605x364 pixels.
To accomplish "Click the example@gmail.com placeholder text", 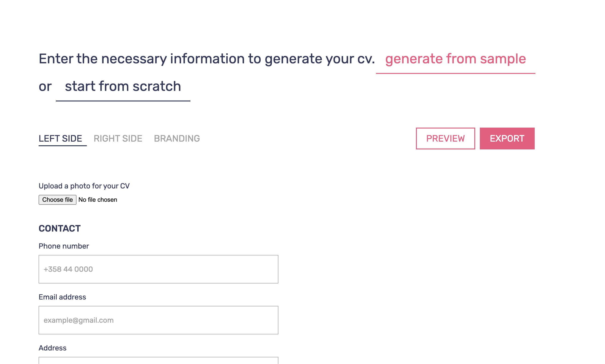I will pos(79,320).
